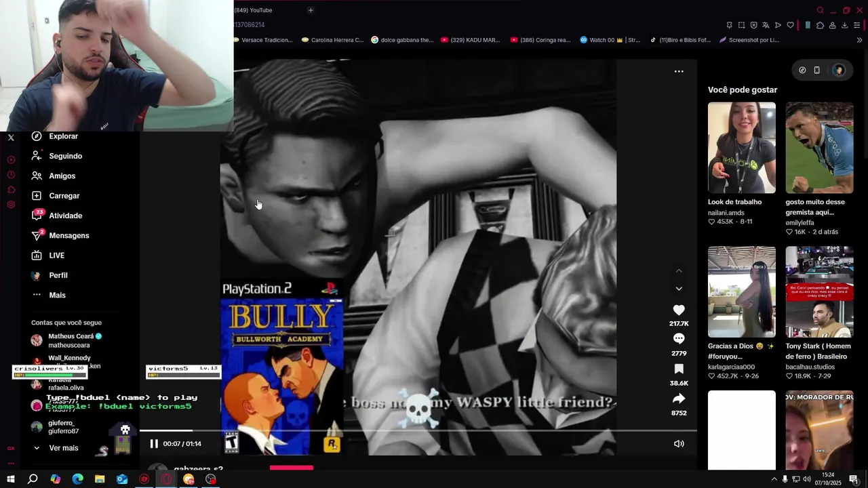Open the browser snapshot tool
This screenshot has width=868, height=488.
(x=741, y=25)
